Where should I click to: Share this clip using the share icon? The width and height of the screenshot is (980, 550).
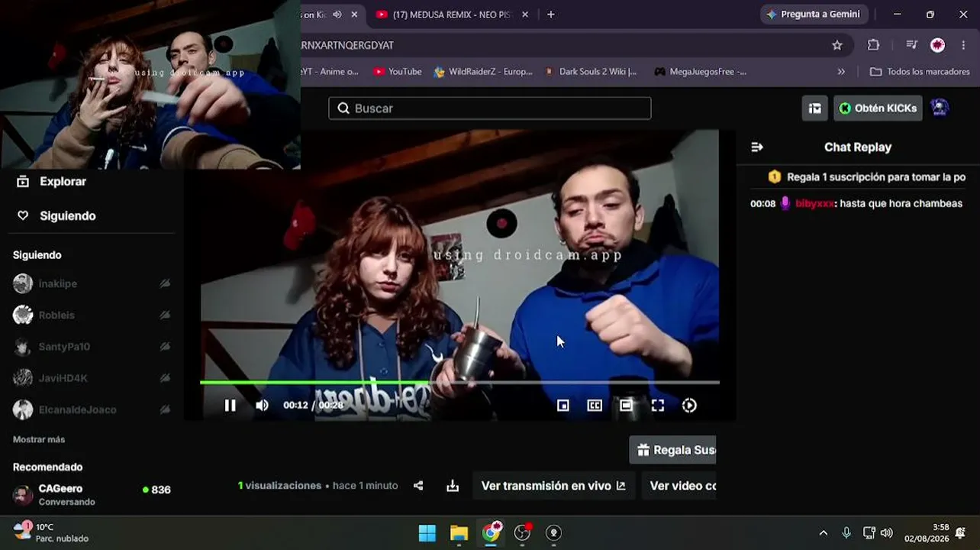(418, 486)
